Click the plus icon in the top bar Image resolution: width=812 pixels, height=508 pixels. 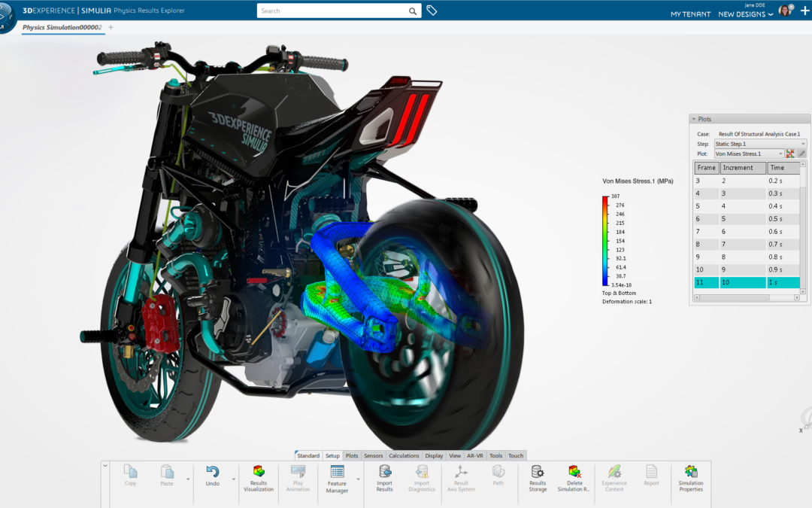pyautogui.click(x=804, y=11)
